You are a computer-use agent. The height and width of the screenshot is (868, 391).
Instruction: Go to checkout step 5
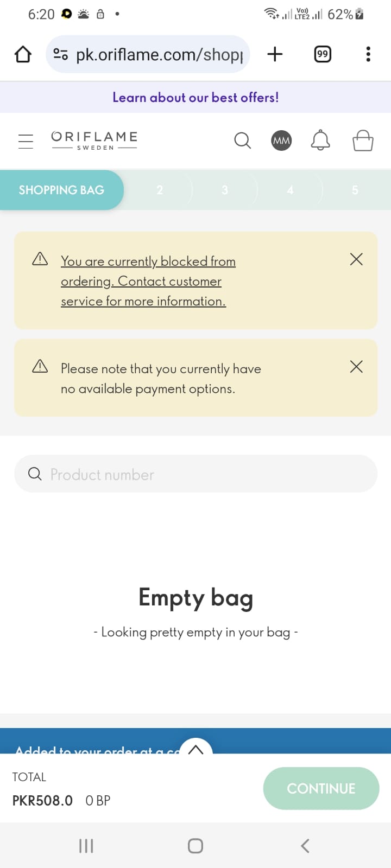click(355, 190)
